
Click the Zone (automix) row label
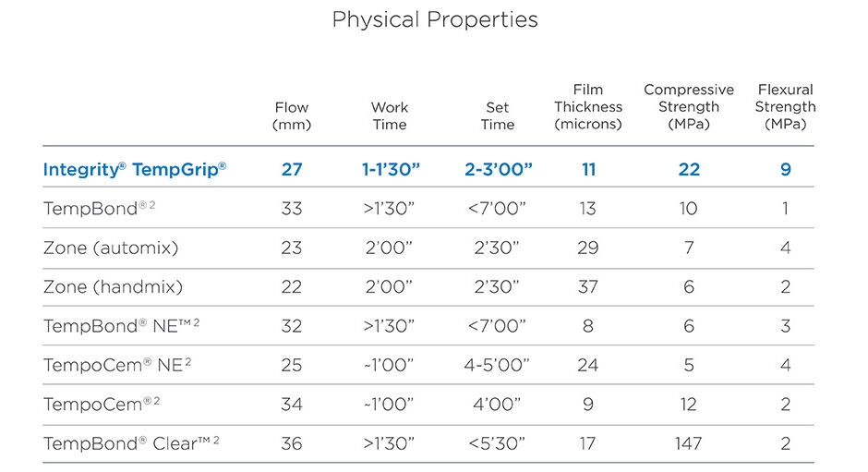[111, 248]
